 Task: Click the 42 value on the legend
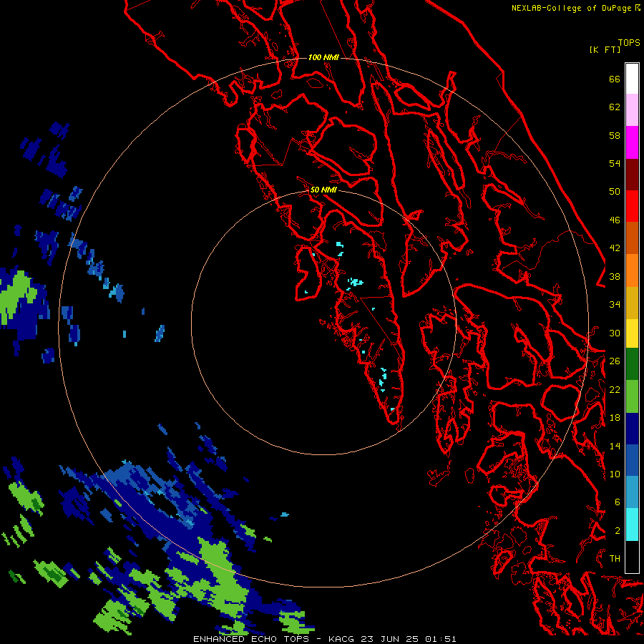(x=615, y=248)
